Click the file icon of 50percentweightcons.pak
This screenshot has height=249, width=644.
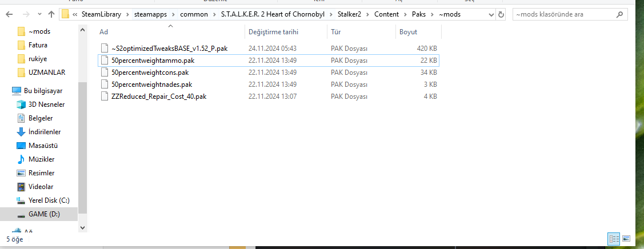click(x=105, y=73)
